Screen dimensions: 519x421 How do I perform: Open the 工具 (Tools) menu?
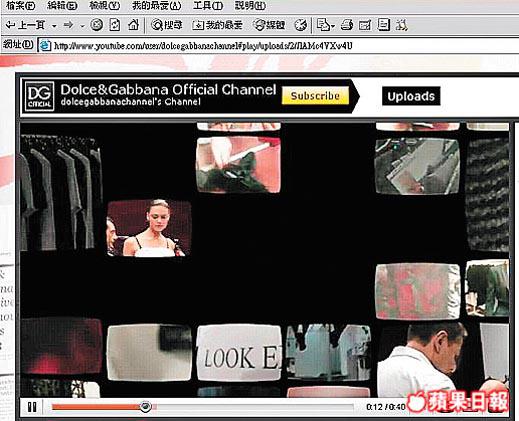208,5
